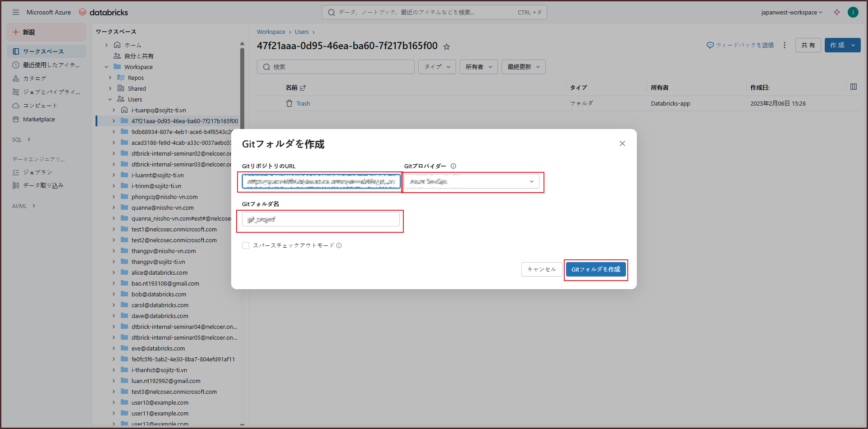
Task: Close the Gitフォルダを作成 dialog
Action: tap(622, 143)
